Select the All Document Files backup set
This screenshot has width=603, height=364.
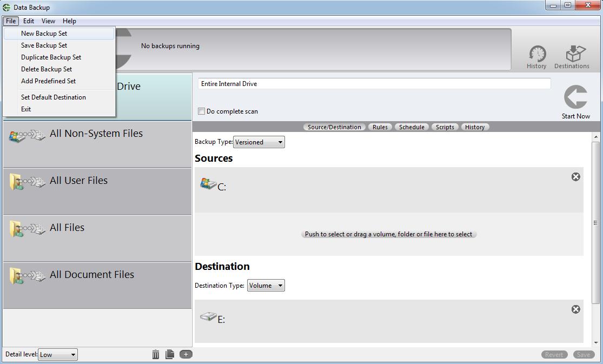click(91, 275)
